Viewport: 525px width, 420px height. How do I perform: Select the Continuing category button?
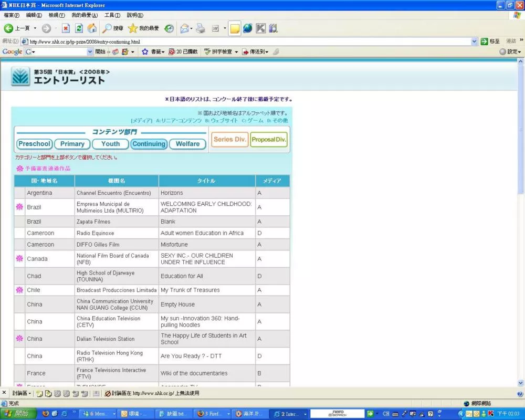click(x=149, y=144)
